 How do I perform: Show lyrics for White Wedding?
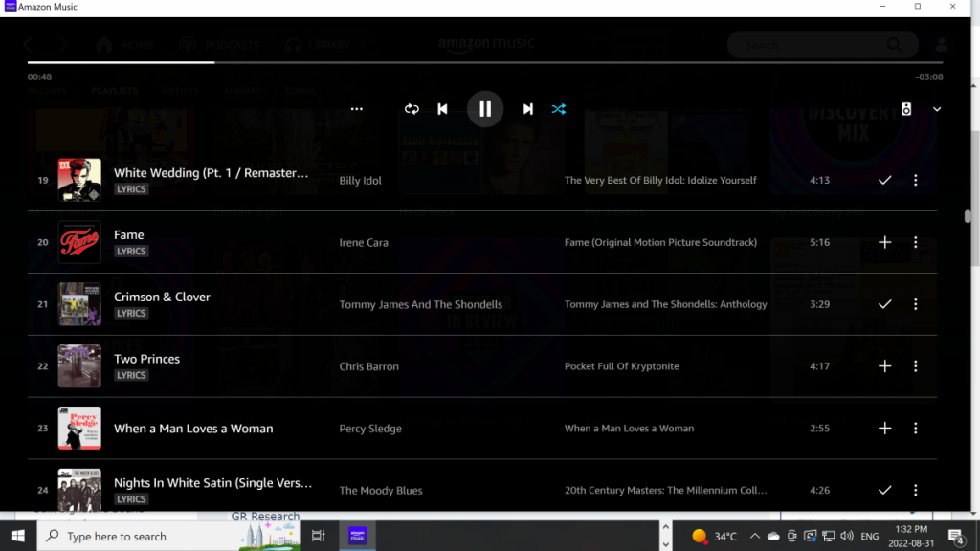tap(131, 189)
